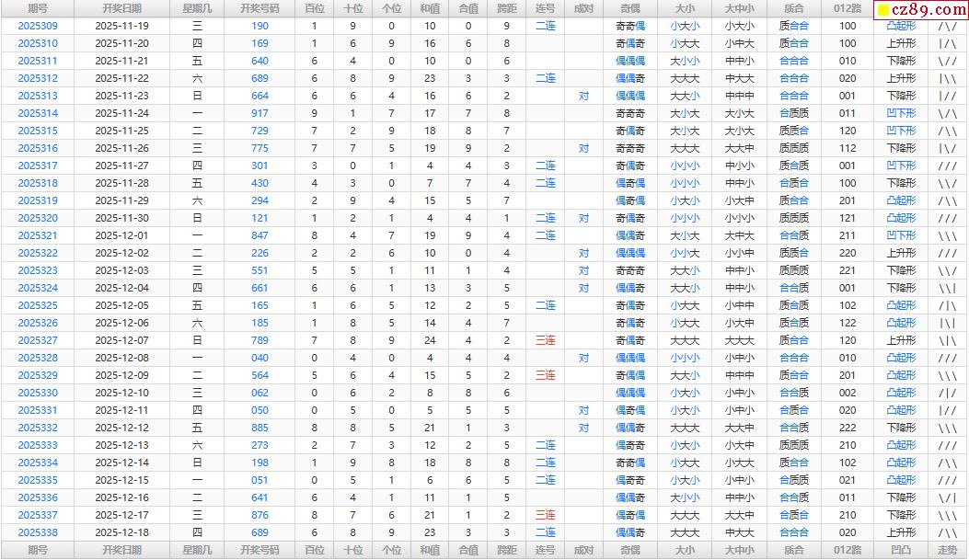Viewport: 969px width, 560px height.
Task: Open issue 2025333 link
Action: point(38,445)
